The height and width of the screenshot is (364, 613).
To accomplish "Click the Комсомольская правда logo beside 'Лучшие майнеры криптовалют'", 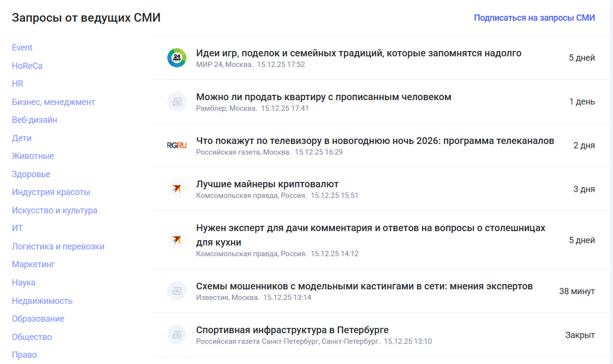I will pos(177,189).
